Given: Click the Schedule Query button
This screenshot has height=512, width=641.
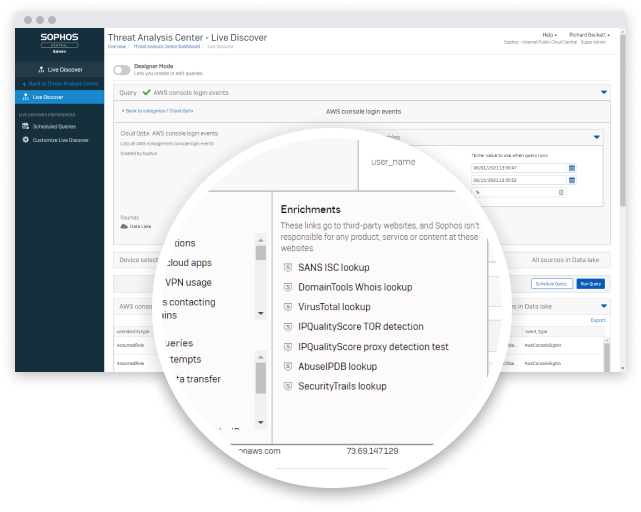Looking at the screenshot, I should pos(552,284).
